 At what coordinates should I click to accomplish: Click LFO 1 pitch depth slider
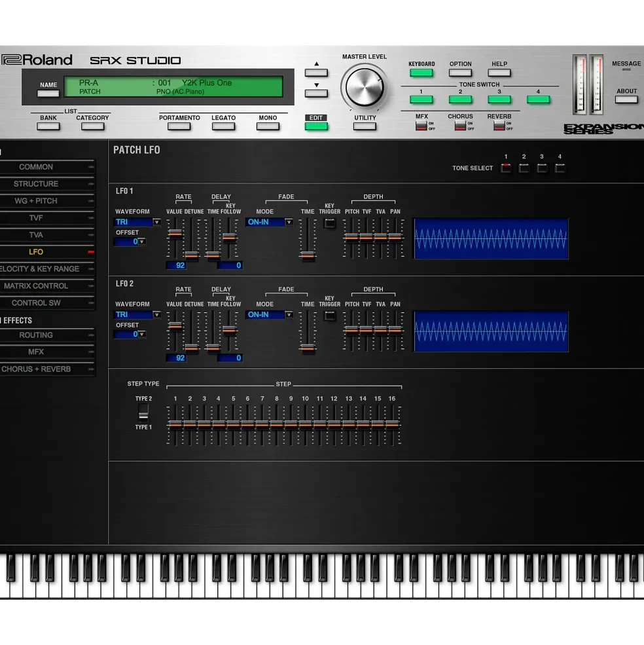coord(351,237)
